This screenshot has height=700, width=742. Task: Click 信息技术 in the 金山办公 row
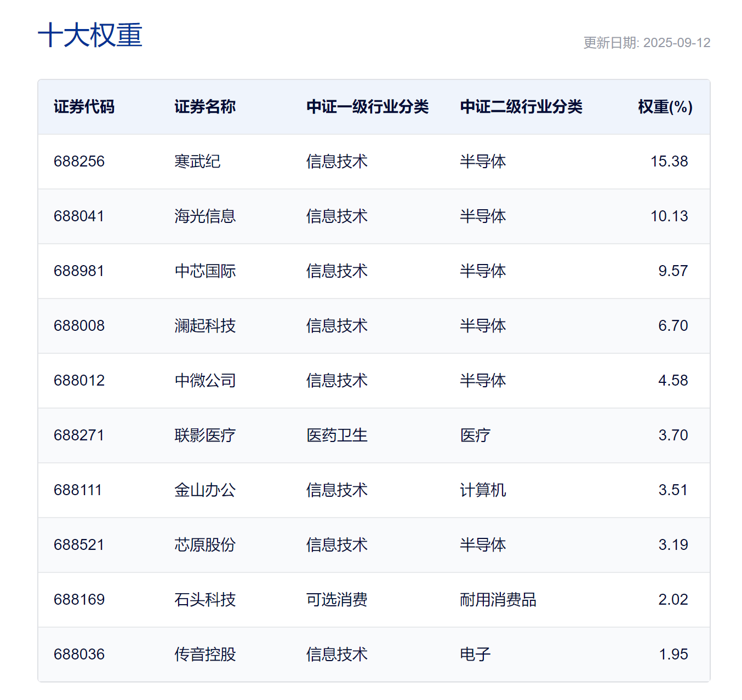click(x=337, y=490)
